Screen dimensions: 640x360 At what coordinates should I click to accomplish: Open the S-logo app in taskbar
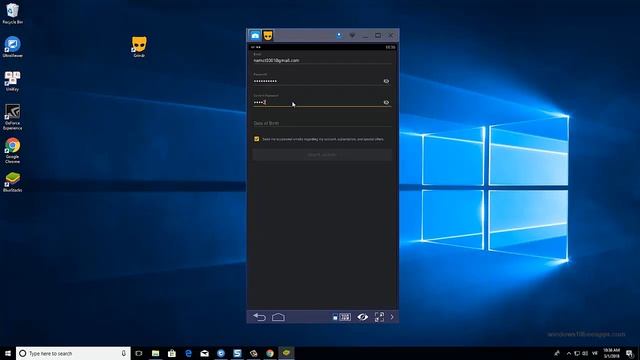237,353
